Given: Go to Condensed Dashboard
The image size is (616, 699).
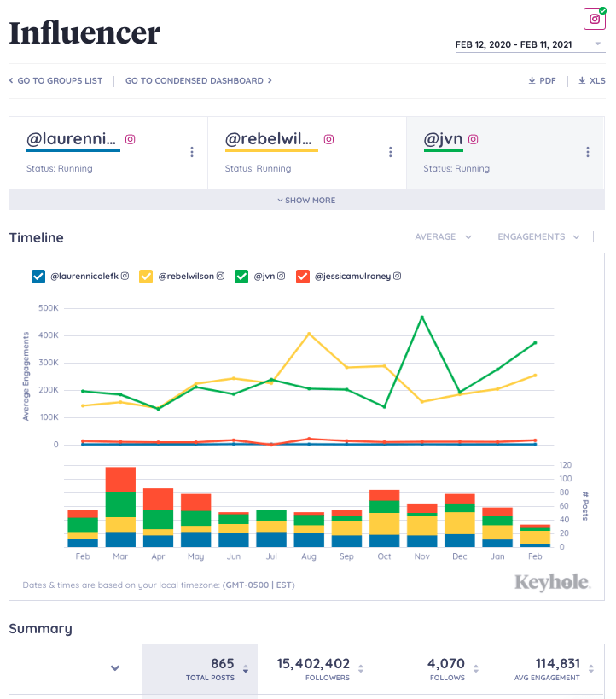Looking at the screenshot, I should (x=198, y=81).
